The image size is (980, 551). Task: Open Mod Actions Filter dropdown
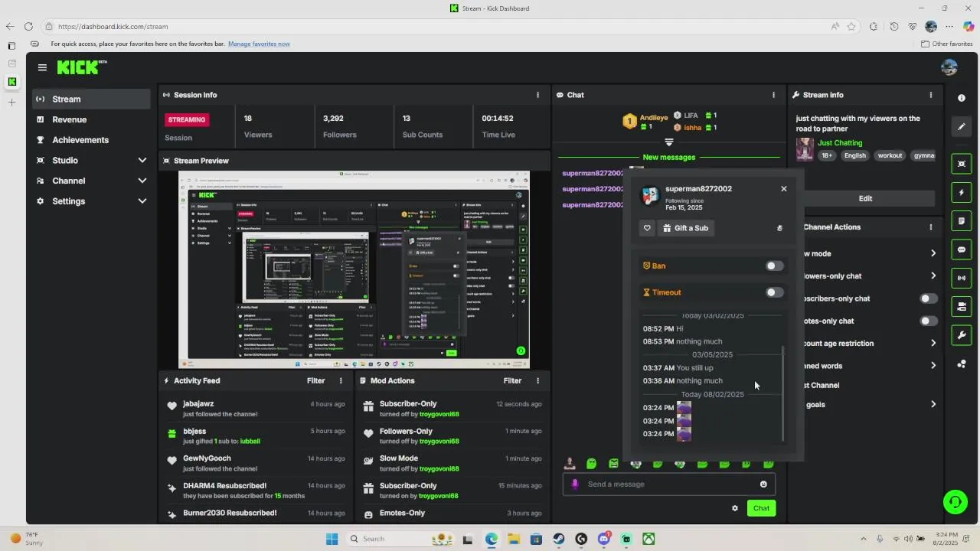pos(512,380)
